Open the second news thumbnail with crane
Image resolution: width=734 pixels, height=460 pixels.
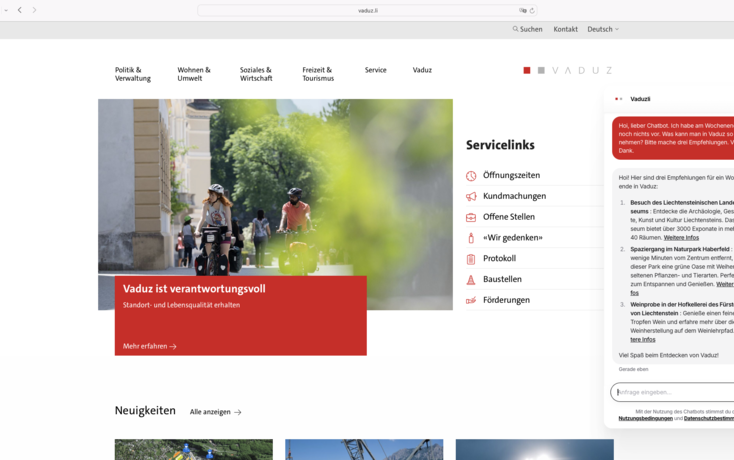(x=364, y=449)
